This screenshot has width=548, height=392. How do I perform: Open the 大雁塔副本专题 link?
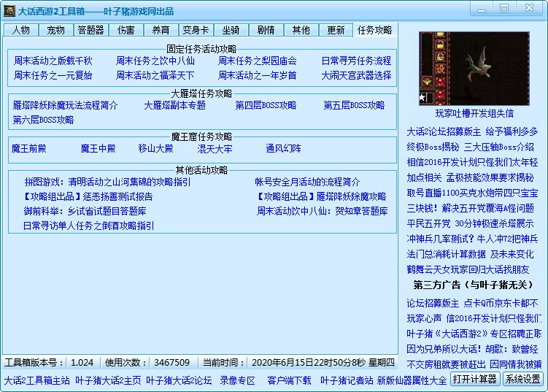[174, 106]
